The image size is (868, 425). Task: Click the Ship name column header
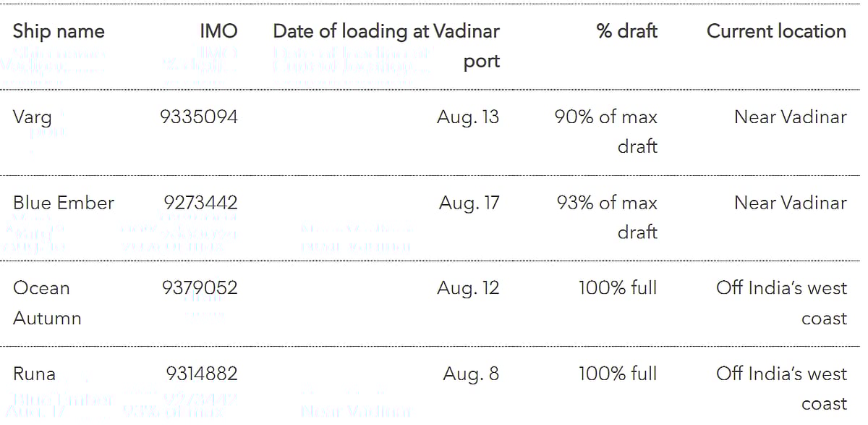click(59, 31)
